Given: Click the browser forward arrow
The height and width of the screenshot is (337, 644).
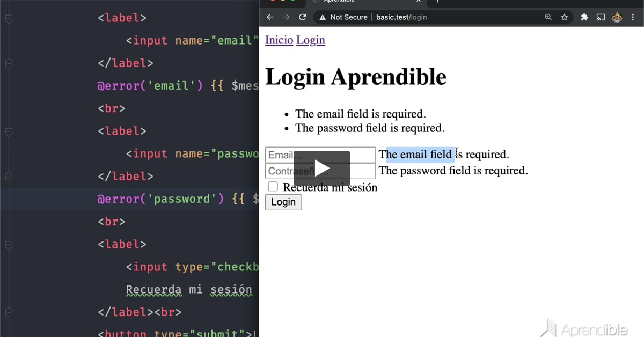Looking at the screenshot, I should coord(286,17).
